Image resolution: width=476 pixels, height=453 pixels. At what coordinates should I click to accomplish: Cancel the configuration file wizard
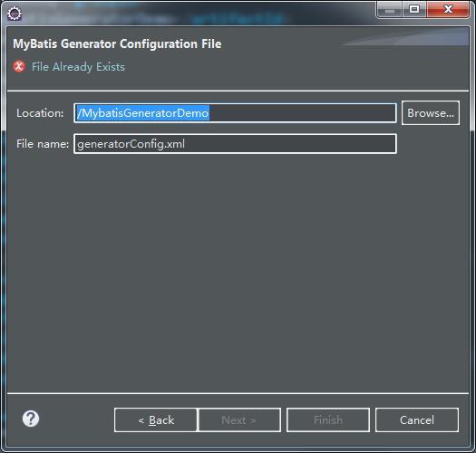coord(417,419)
